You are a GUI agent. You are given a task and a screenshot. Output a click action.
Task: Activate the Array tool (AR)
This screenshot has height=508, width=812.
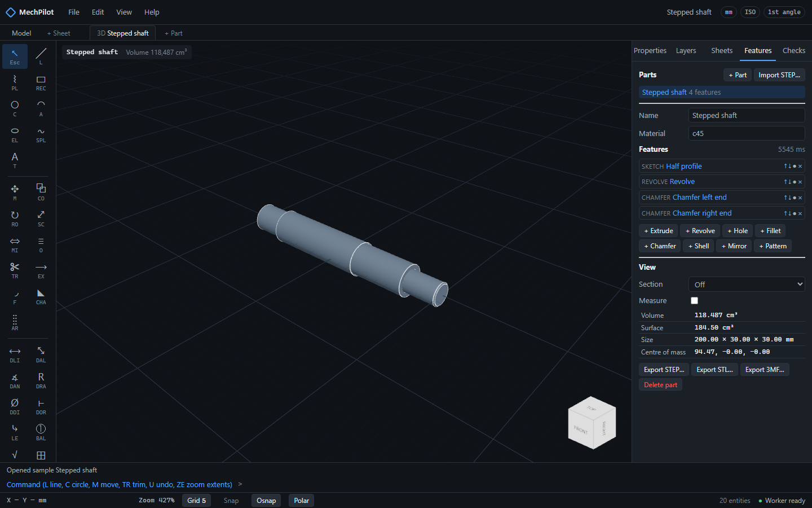[x=15, y=322]
